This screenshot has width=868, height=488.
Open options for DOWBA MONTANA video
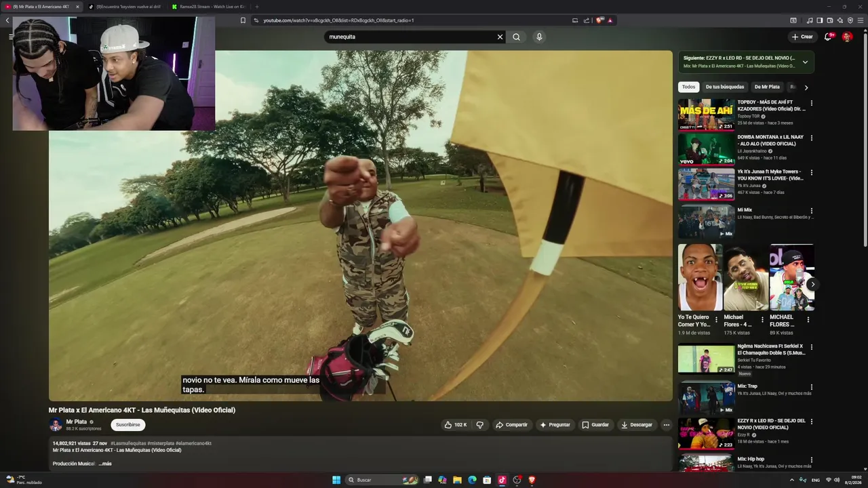[811, 138]
